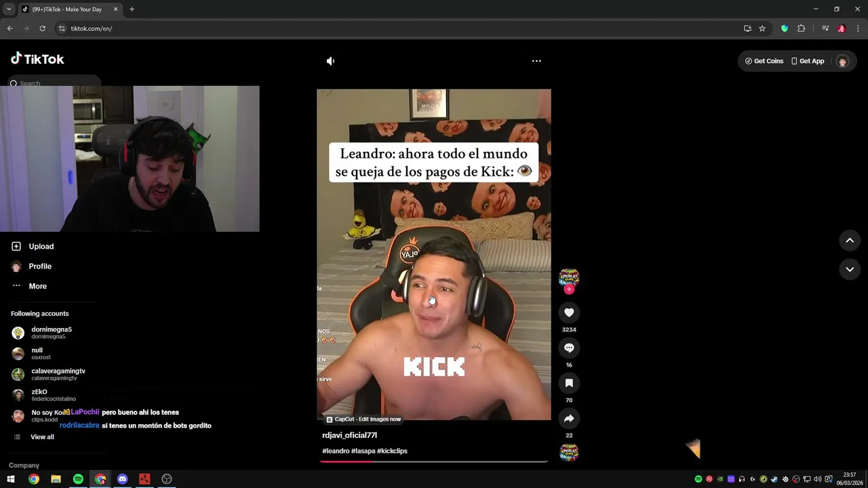Open Discord from the taskbar

point(122,479)
